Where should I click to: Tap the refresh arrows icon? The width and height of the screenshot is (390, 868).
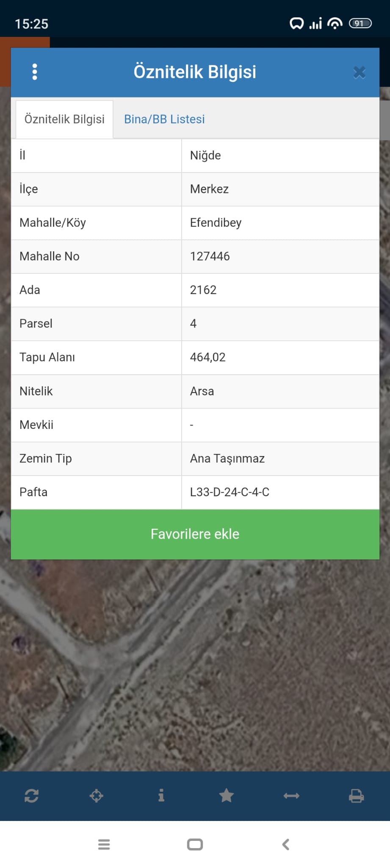point(32,796)
